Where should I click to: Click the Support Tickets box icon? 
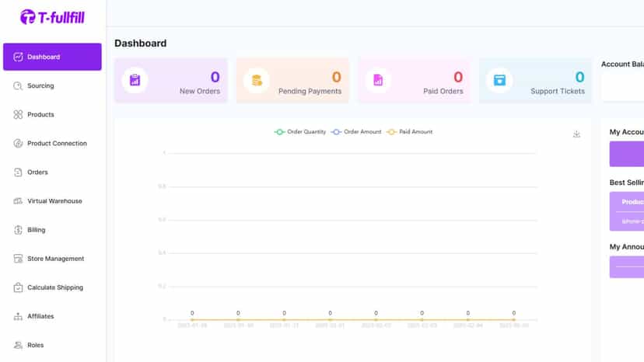coord(499,80)
